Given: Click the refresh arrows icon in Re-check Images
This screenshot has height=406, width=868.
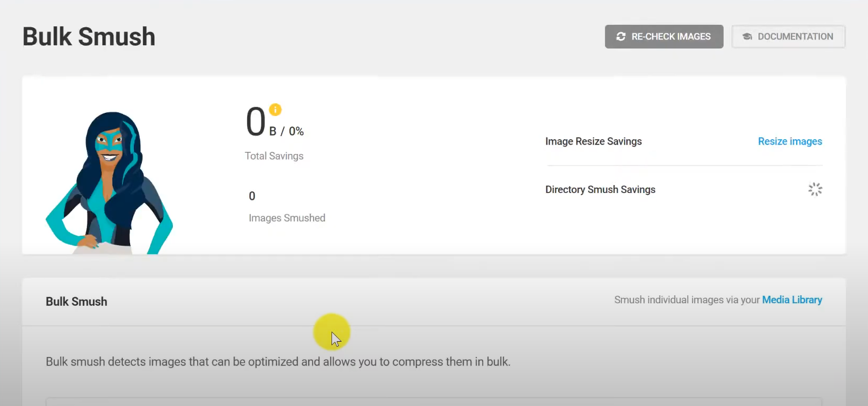Looking at the screenshot, I should pos(621,36).
